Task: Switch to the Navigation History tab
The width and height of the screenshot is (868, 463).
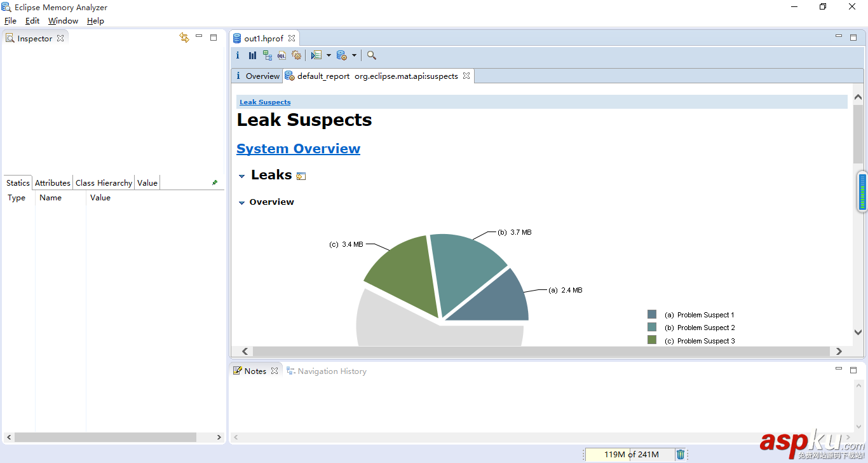Action: click(x=327, y=371)
